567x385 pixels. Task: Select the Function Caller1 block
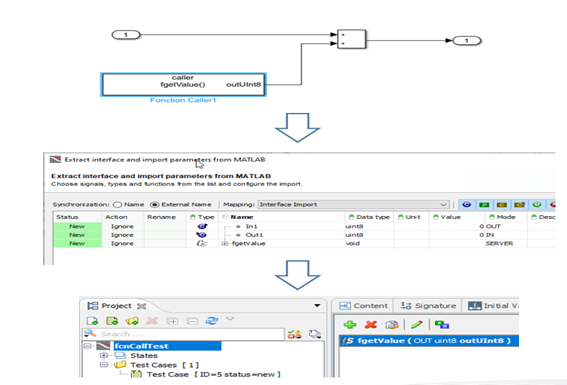(x=183, y=85)
